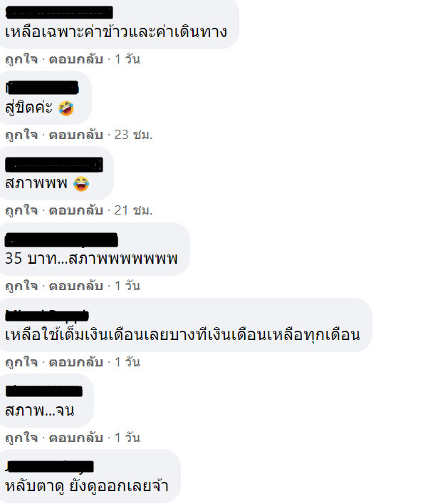Like the comment about ค่าข้าวและค่าเดินทาง
Viewport: 428px width, 504px height.
[21, 59]
